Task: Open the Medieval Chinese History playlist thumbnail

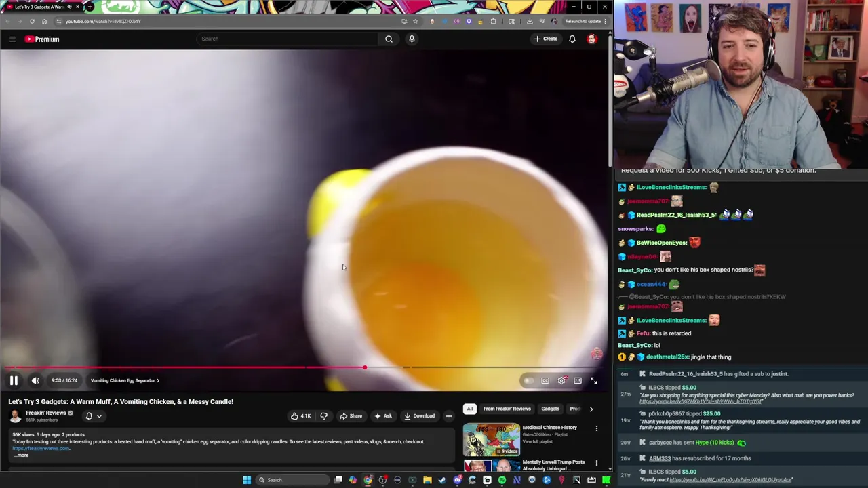Action: click(492, 440)
